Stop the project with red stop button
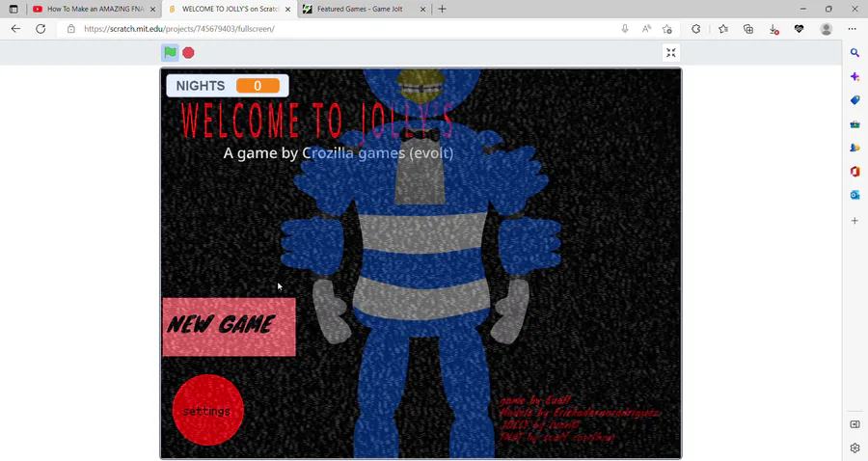868x461 pixels. click(x=188, y=53)
